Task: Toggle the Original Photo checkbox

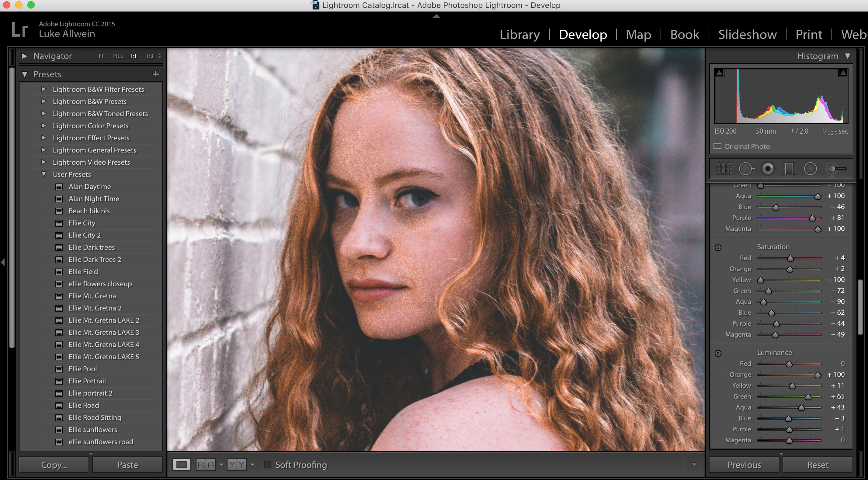Action: tap(718, 146)
